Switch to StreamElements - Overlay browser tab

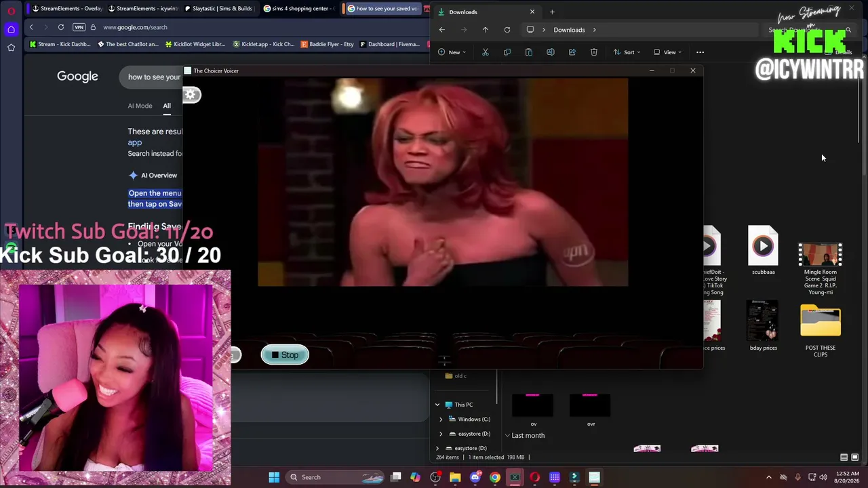[66, 9]
